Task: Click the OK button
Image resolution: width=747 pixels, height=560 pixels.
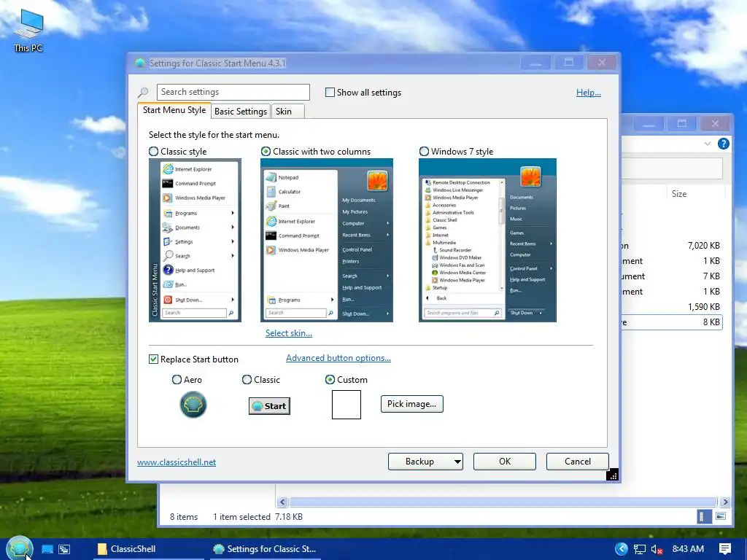Action: [505, 462]
